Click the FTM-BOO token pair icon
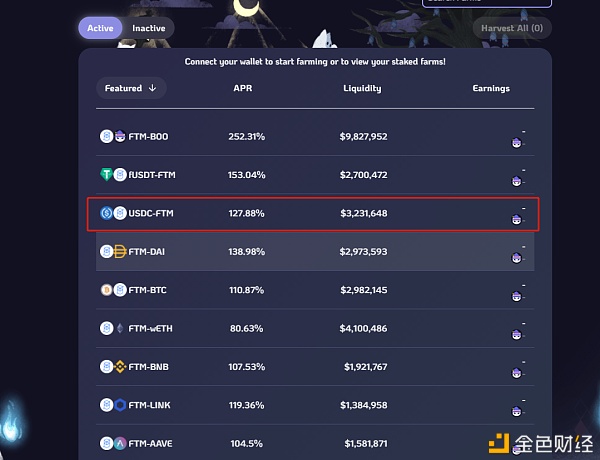Image resolution: width=600 pixels, height=460 pixels. tap(113, 136)
